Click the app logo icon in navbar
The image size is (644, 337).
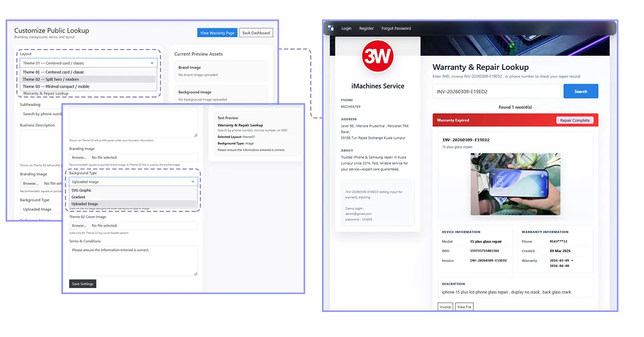click(331, 28)
